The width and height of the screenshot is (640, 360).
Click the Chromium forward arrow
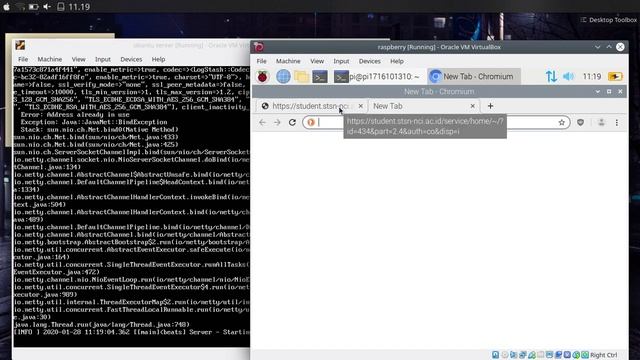click(277, 122)
